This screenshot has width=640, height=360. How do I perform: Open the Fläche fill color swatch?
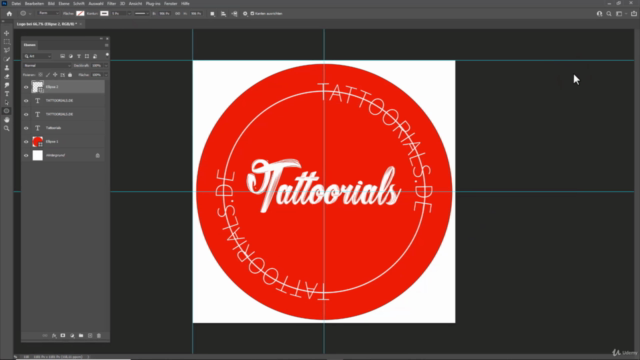tap(80, 13)
